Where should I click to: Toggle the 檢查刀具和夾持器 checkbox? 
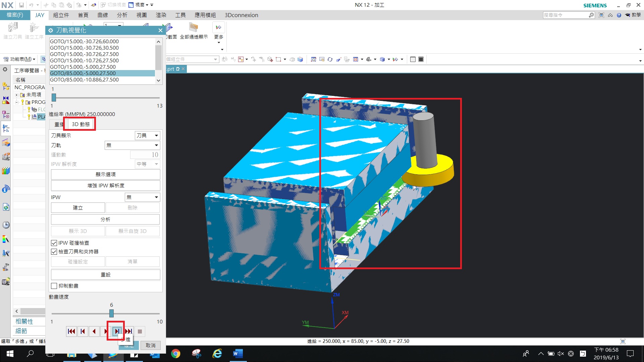pyautogui.click(x=54, y=252)
